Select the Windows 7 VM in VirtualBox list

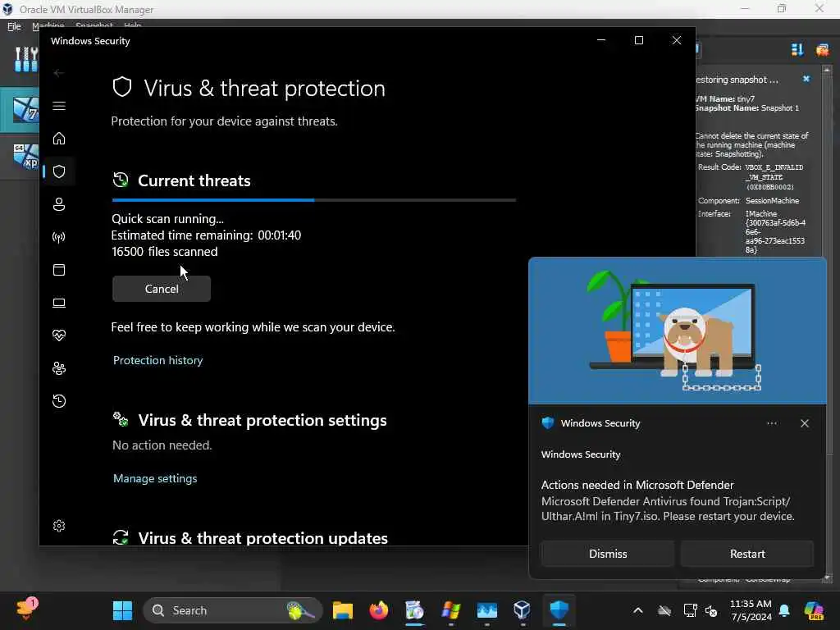coord(25,110)
